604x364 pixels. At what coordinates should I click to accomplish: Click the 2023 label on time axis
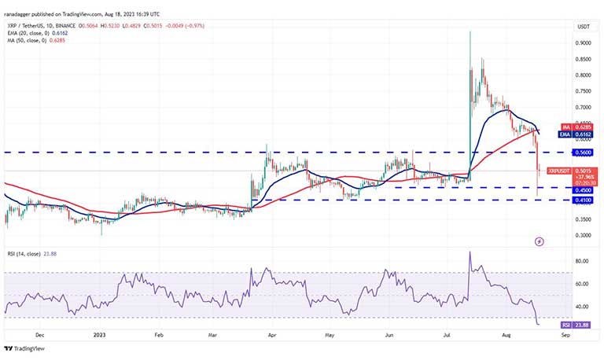point(99,335)
